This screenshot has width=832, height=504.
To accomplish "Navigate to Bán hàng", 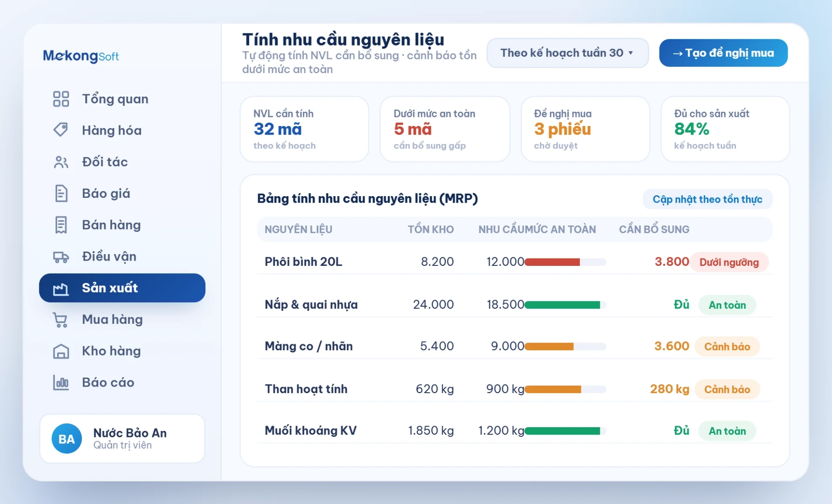I will pyautogui.click(x=122, y=225).
